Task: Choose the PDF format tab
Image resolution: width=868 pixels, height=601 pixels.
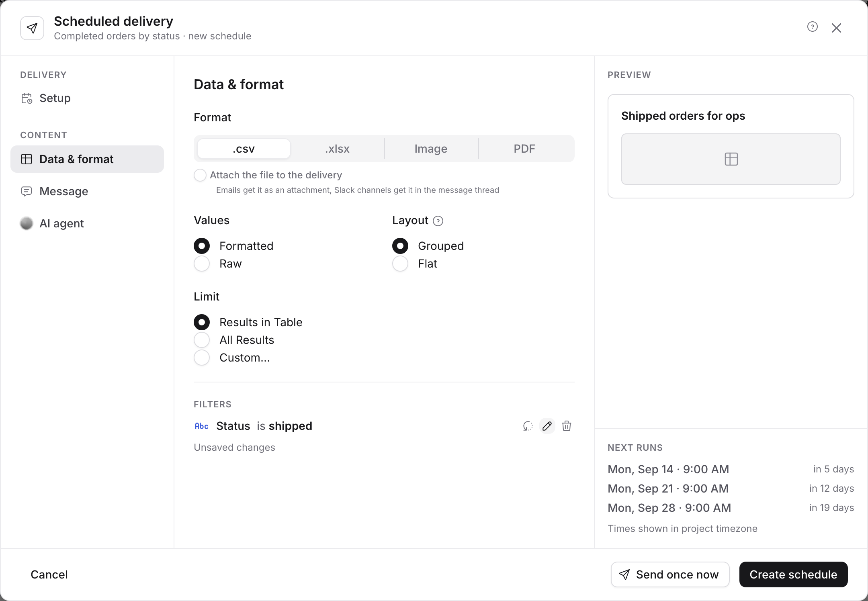Action: click(524, 149)
